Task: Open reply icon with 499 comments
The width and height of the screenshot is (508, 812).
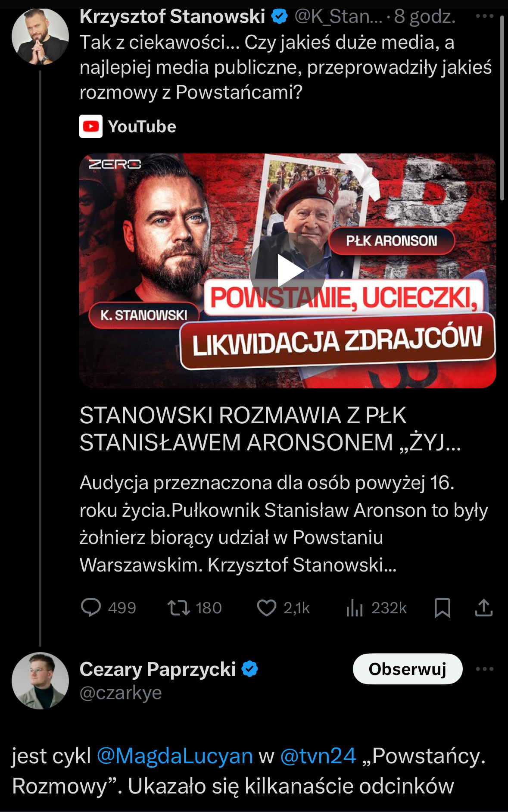Action: (91, 608)
